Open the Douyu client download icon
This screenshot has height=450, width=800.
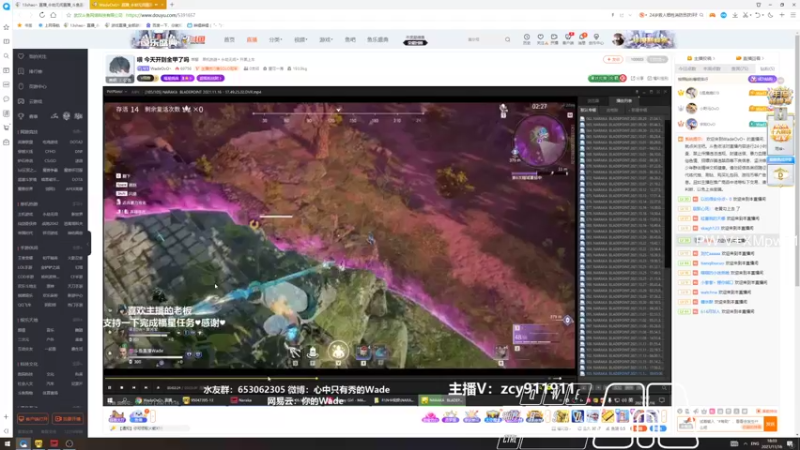(568, 39)
